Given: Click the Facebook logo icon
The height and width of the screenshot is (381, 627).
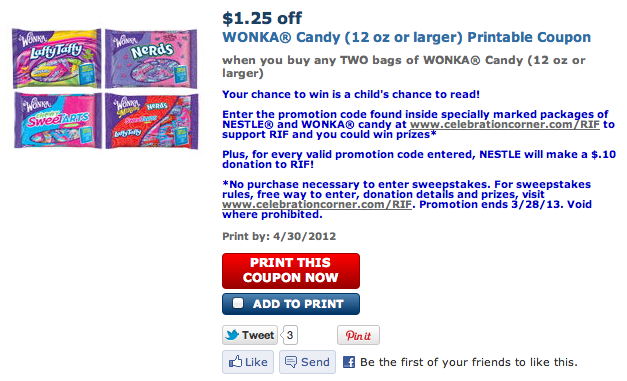Looking at the screenshot, I should pyautogui.click(x=349, y=362).
